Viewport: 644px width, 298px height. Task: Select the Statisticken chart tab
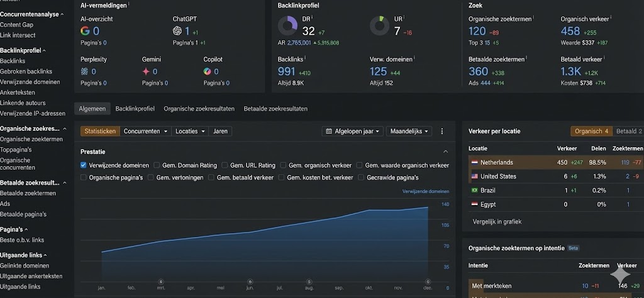pos(100,131)
